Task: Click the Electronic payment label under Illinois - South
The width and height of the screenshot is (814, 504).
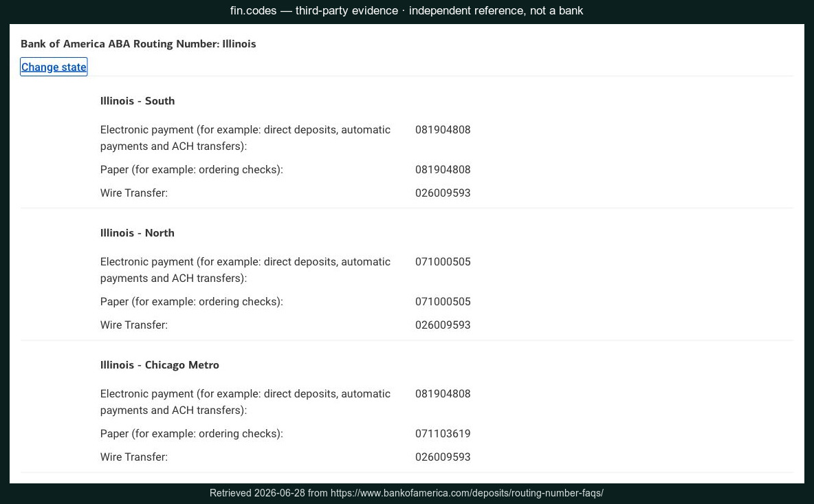Action: 245,138
